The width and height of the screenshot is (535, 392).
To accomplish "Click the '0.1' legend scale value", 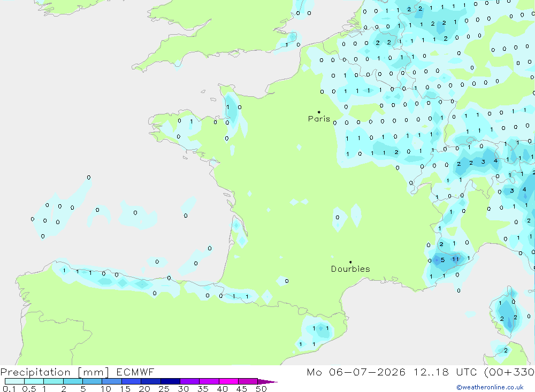I will tap(9, 389).
